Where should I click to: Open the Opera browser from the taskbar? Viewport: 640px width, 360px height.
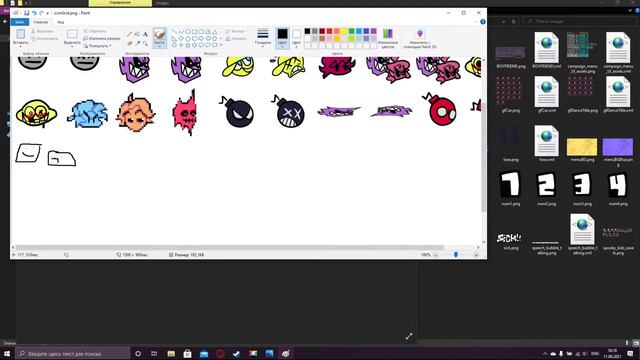(220, 353)
